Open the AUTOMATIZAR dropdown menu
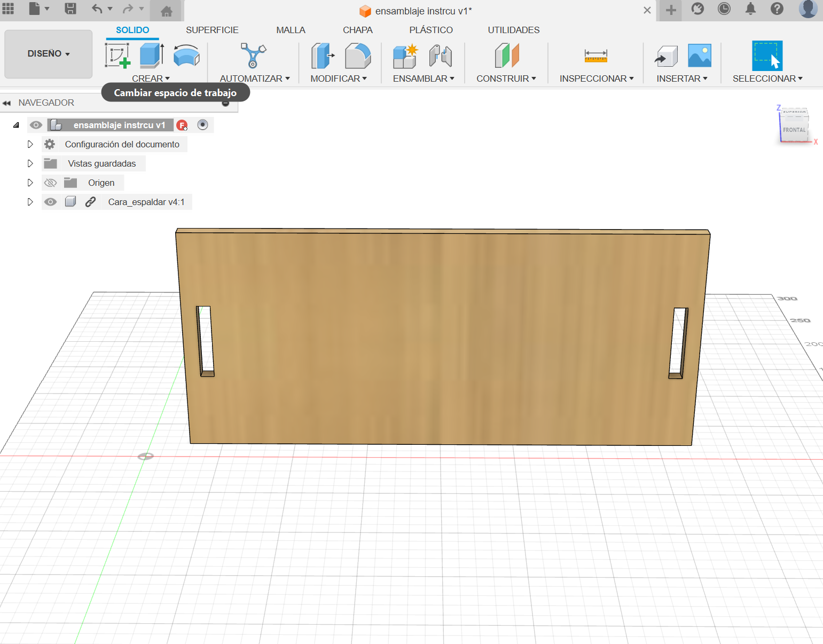 coord(255,78)
